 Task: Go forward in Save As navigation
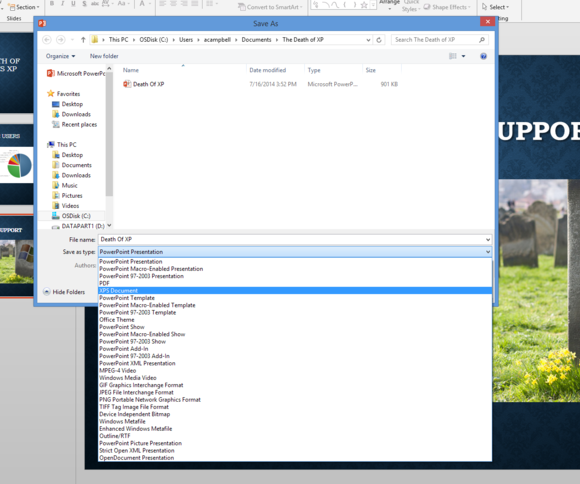[x=60, y=40]
